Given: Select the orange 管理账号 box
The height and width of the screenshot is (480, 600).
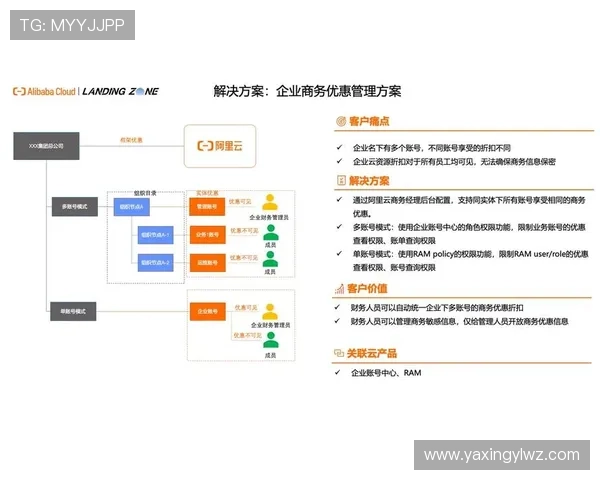Looking at the screenshot, I should coord(207,207).
